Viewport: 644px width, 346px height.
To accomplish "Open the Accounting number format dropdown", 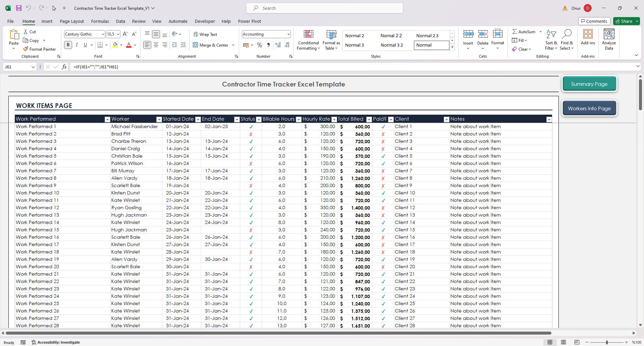I will [288, 34].
